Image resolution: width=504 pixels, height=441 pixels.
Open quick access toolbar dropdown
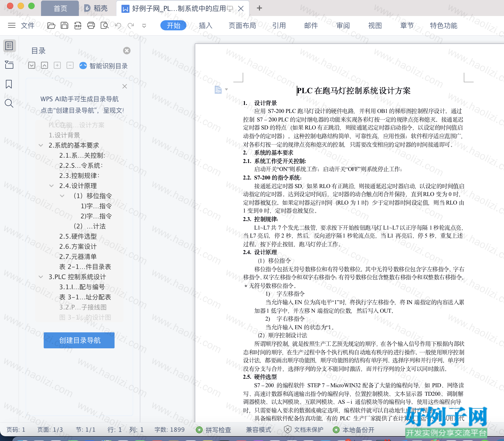point(144,26)
